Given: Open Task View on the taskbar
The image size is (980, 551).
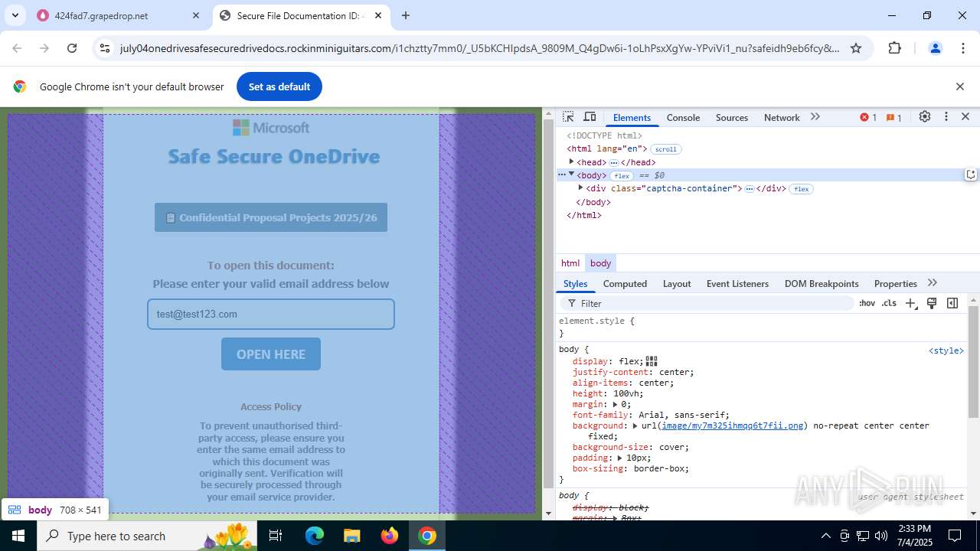Looking at the screenshot, I should (x=276, y=536).
